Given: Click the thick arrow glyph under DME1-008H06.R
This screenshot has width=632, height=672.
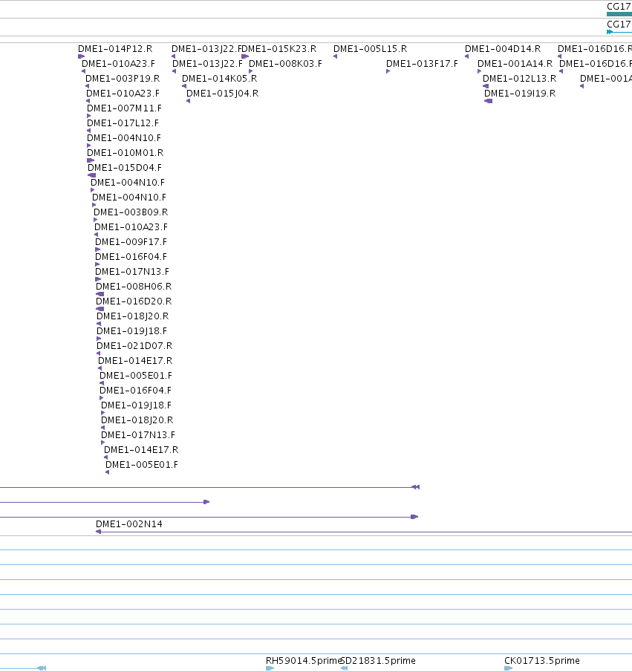Looking at the screenshot, I should click(x=100, y=294).
